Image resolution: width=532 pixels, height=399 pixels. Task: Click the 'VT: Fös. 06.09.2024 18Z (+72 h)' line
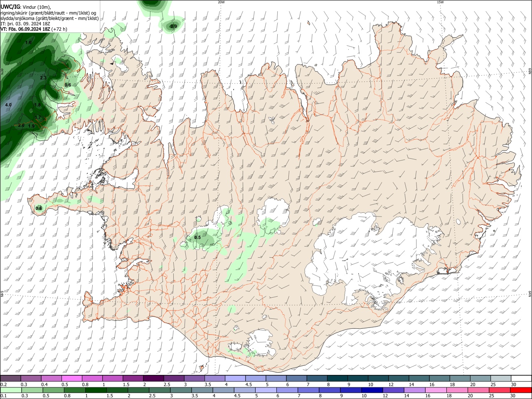[x=34, y=29]
